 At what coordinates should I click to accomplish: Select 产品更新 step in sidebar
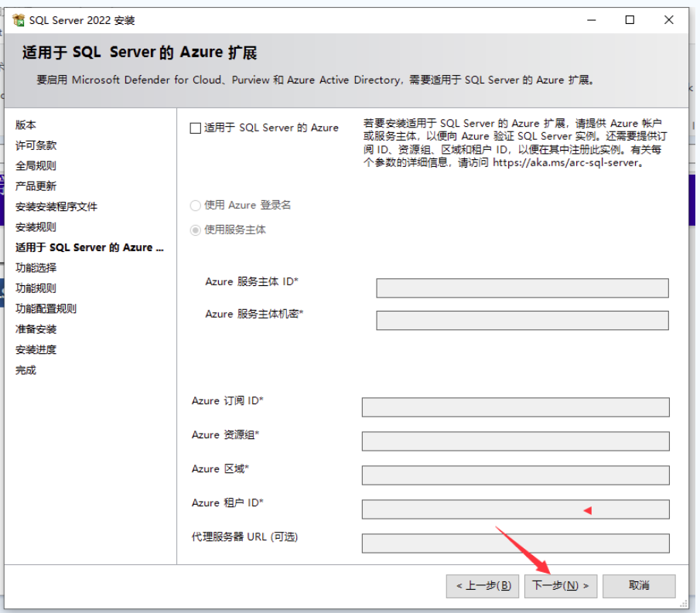[x=36, y=186]
